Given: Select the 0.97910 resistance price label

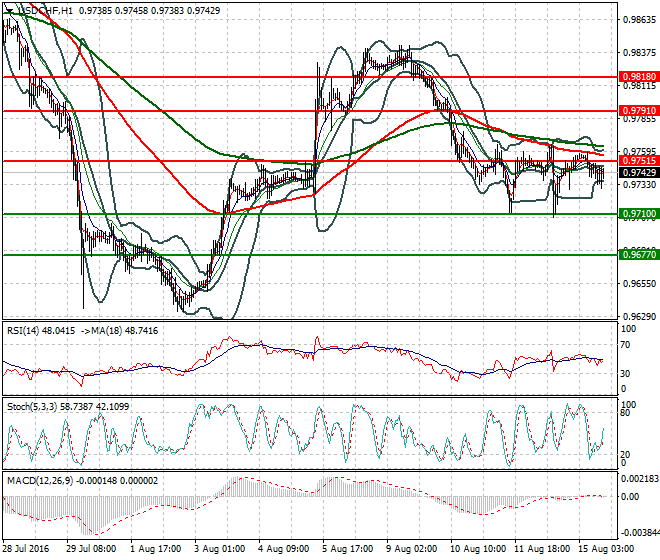Looking at the screenshot, I should click(639, 111).
